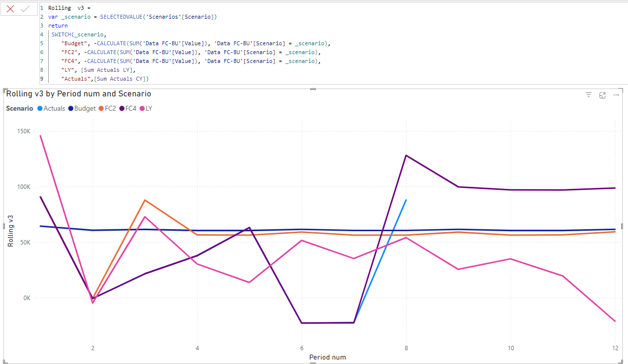Click the x-axis label 8
This screenshot has width=628, height=364.
point(406,348)
